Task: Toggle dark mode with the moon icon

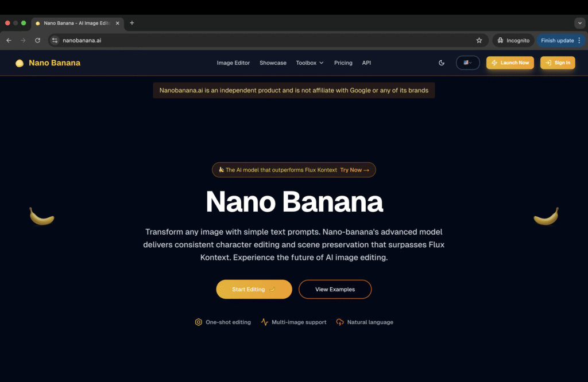Action: pos(442,63)
